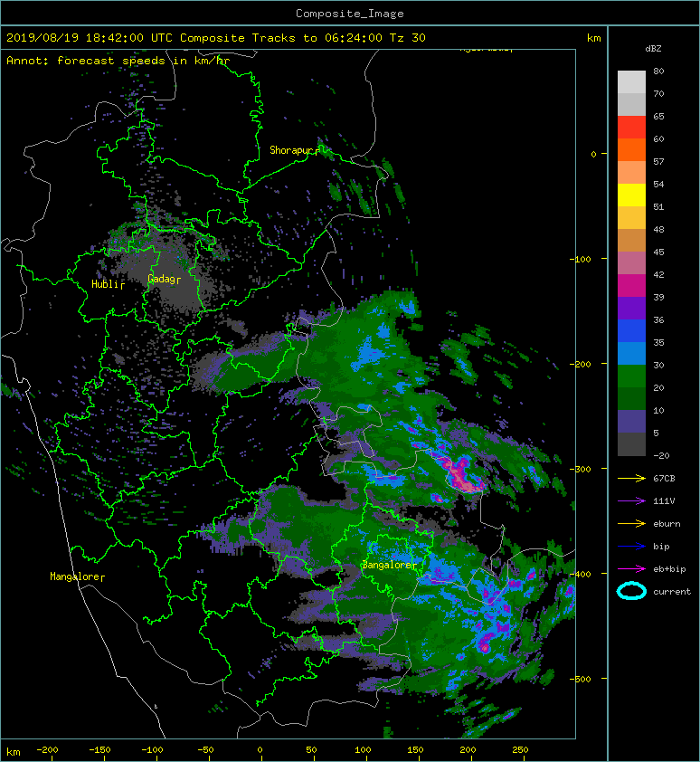Select the light blue 35 dBZ band
This screenshot has height=762, width=700.
(631, 353)
